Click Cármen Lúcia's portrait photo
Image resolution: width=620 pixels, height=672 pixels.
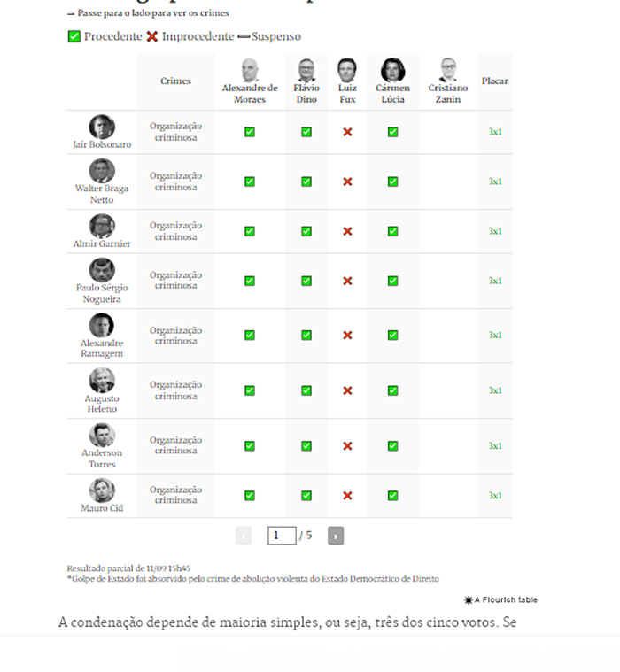(x=392, y=70)
